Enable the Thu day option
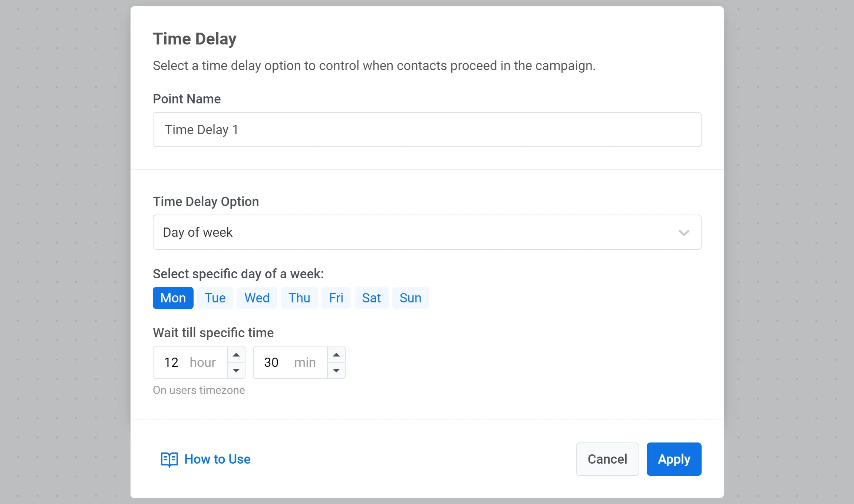The height and width of the screenshot is (504, 854). coord(299,298)
